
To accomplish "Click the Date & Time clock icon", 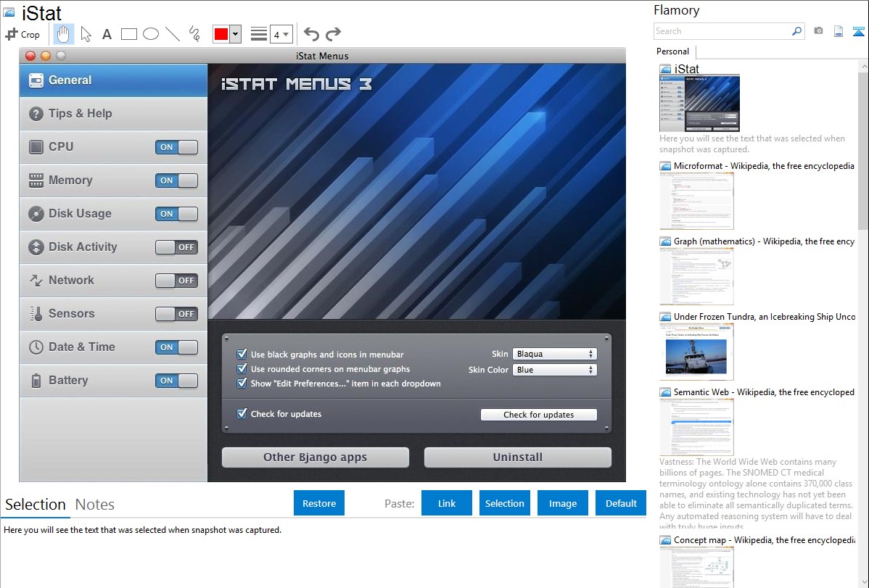I will [36, 347].
